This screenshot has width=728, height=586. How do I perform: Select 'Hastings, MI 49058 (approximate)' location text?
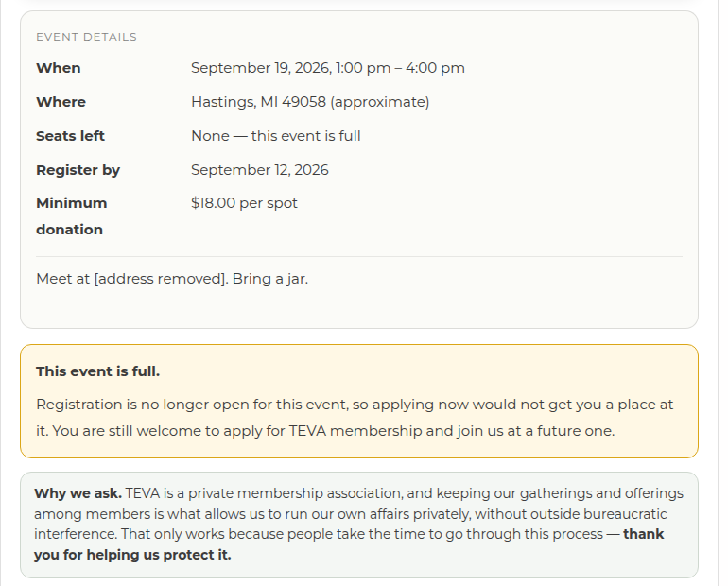310,102
